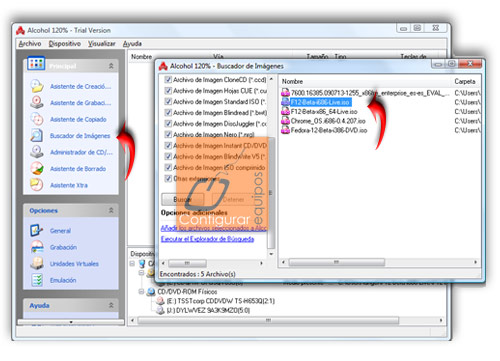The width and height of the screenshot is (500, 361).
Task: Select the TSSTcorp CDDVDW drive icon
Action: (x=161, y=301)
